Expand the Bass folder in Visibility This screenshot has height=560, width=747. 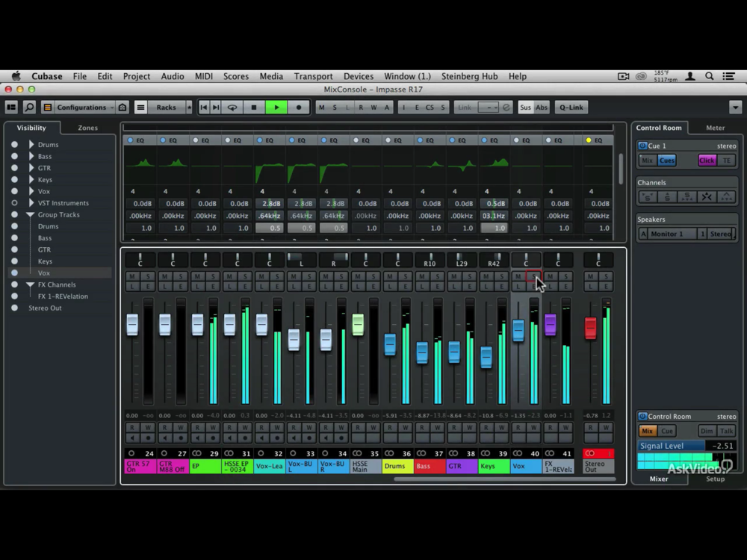pos(31,156)
